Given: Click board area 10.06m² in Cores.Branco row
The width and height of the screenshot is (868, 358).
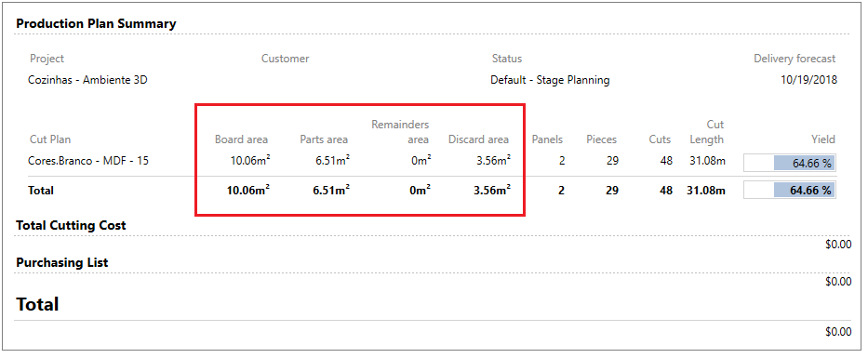Looking at the screenshot, I should click(x=250, y=162).
